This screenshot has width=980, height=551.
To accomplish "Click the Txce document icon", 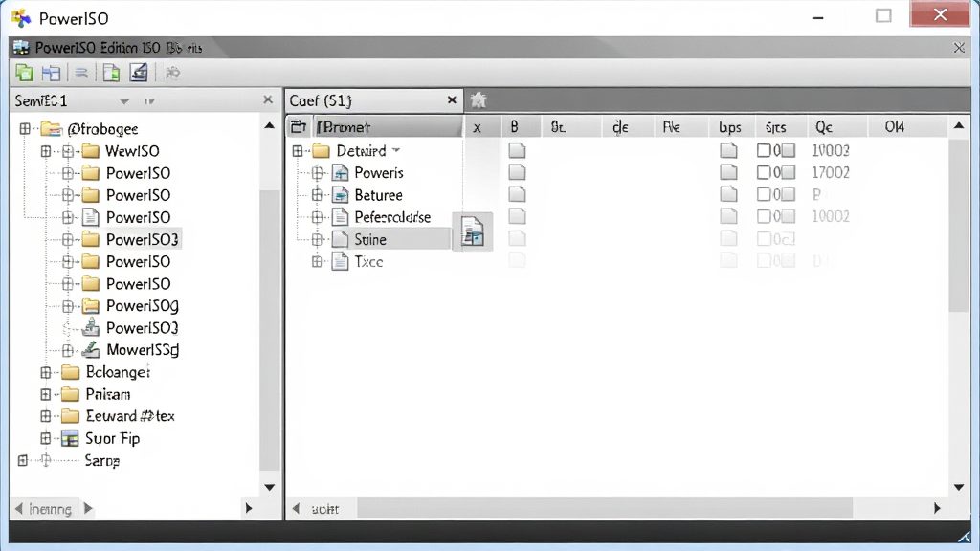I will (x=340, y=261).
